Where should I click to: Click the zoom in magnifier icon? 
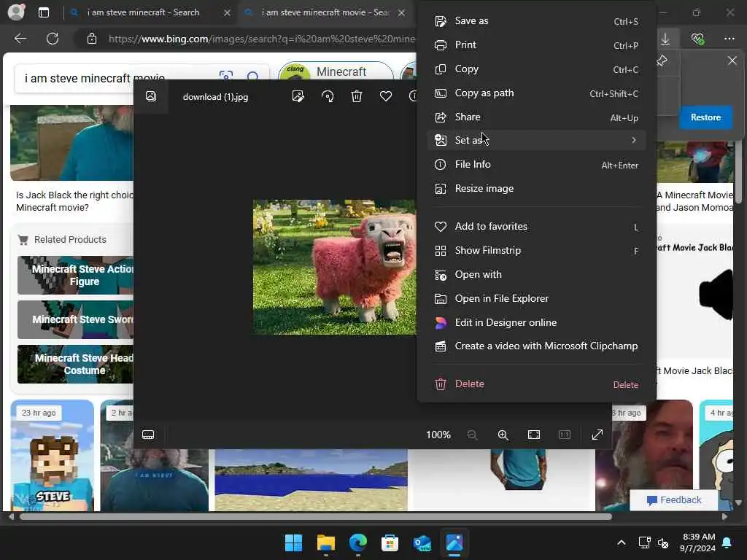pos(503,435)
